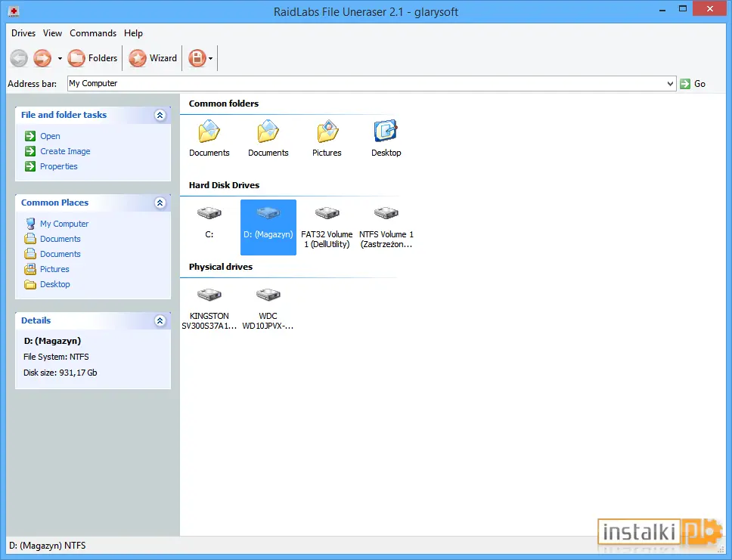Click the 'Disk size: 931,17 Gb' text
Screen dimensions: 732x560
[60, 373]
